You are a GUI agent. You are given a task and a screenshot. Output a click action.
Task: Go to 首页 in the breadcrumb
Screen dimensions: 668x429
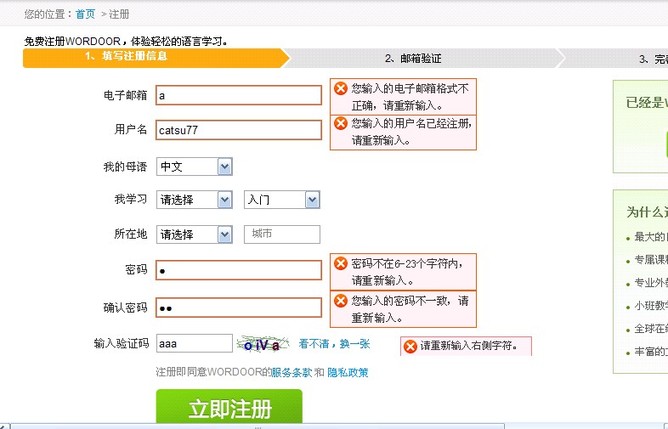pos(85,14)
